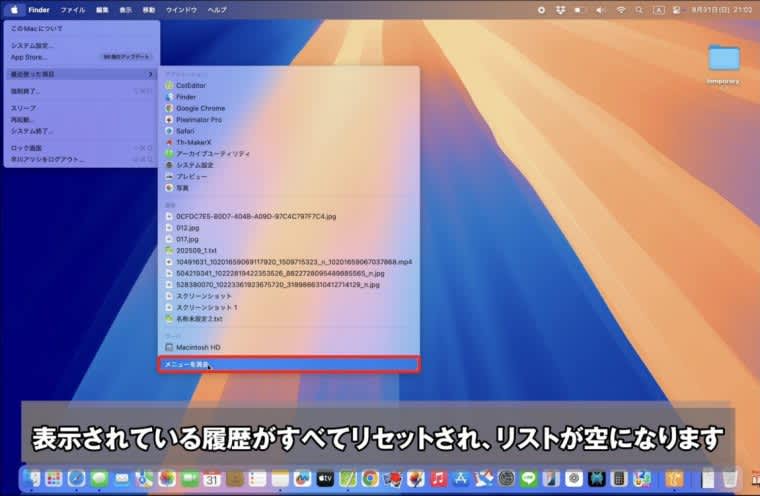
Task: Open the Apple menu icon
Action: tap(14, 9)
